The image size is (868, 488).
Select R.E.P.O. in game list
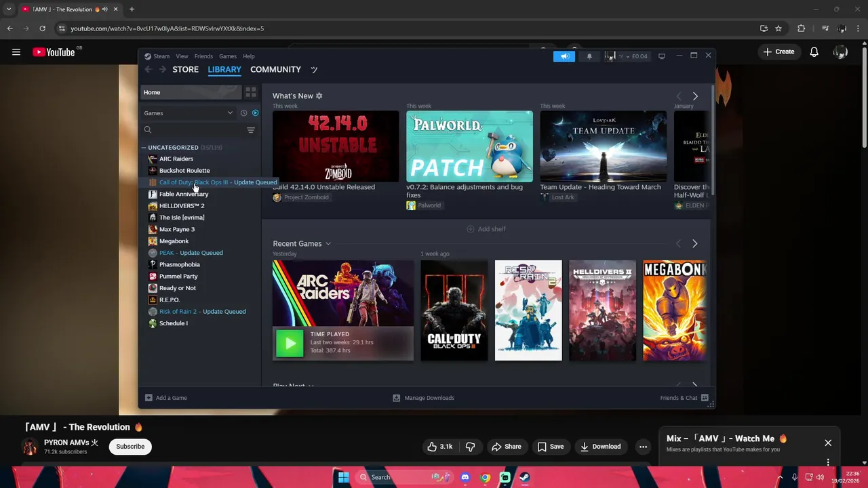click(x=169, y=300)
